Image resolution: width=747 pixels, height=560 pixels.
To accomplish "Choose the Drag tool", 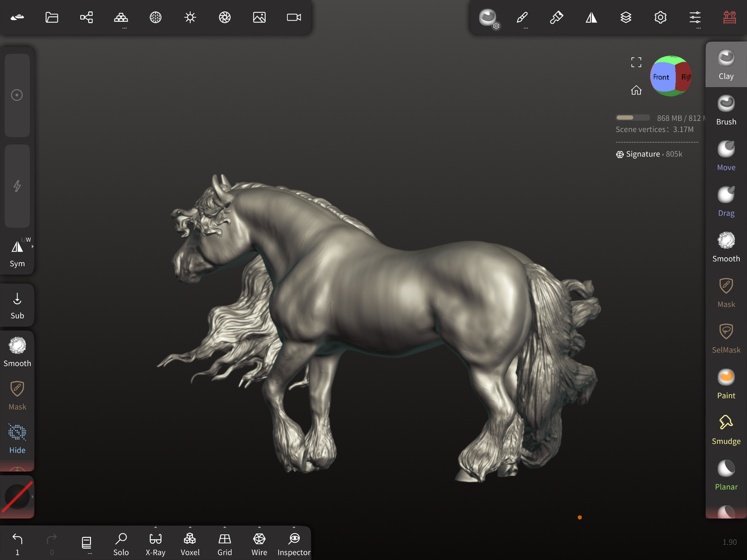I will pos(726,201).
